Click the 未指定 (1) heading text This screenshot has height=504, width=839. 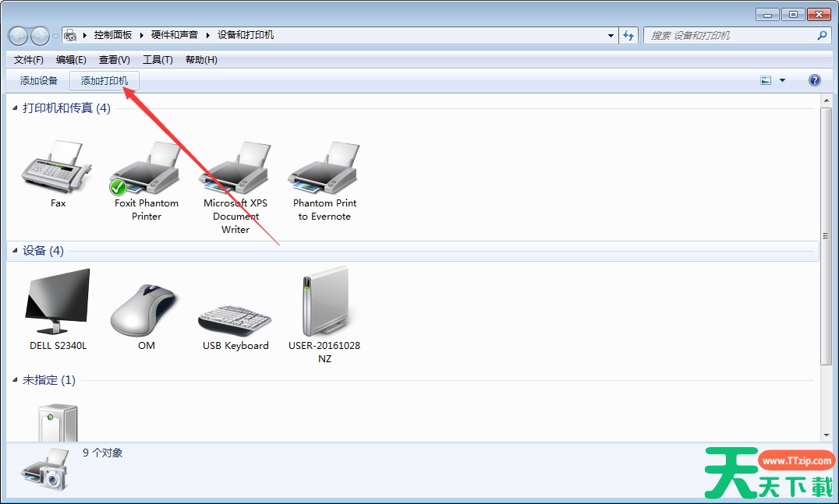coord(48,380)
